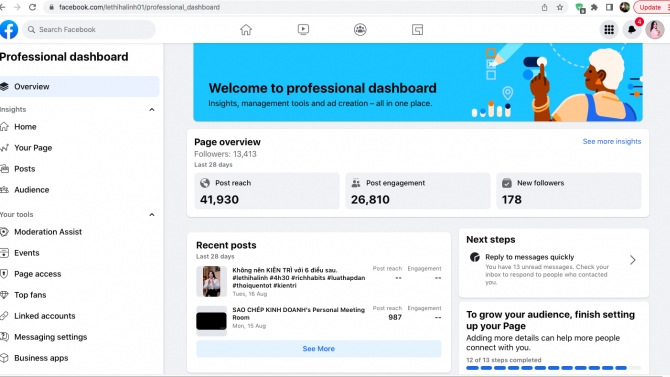Open the profile avatar account menu
Screen dimensions: 670x377
655,29
